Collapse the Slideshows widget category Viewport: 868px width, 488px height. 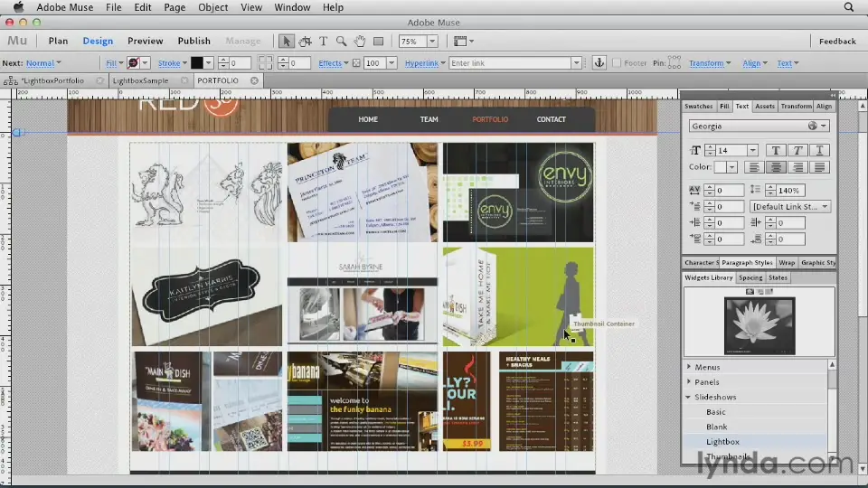coord(688,397)
